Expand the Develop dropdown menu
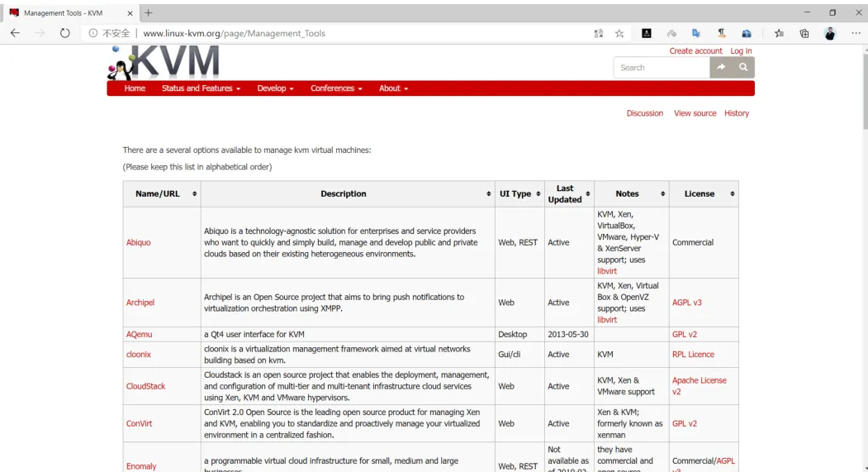Viewport: 868px width, 472px height. (275, 88)
